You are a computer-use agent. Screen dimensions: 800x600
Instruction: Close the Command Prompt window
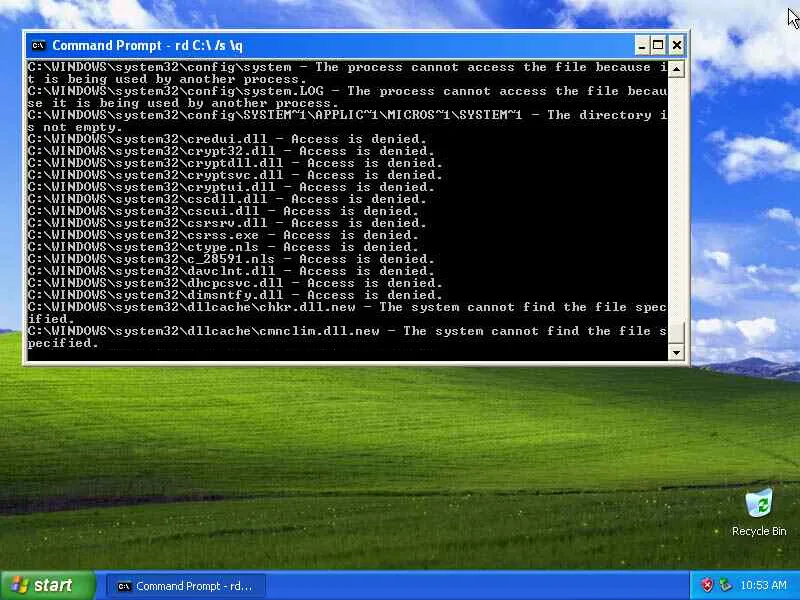click(x=677, y=46)
